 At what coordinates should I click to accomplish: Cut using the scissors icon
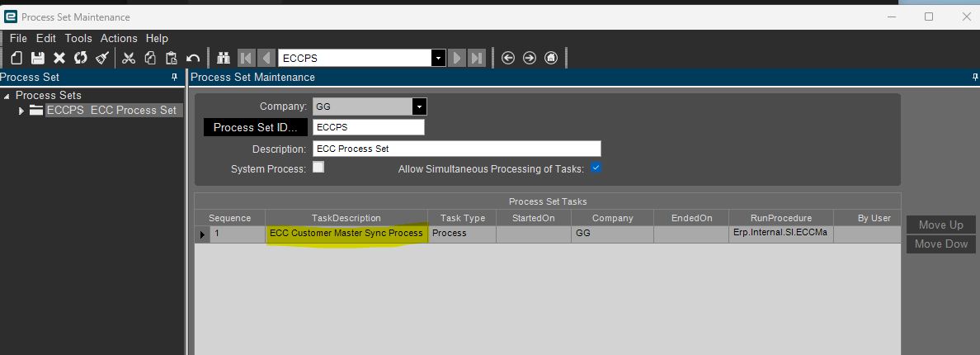point(129,58)
